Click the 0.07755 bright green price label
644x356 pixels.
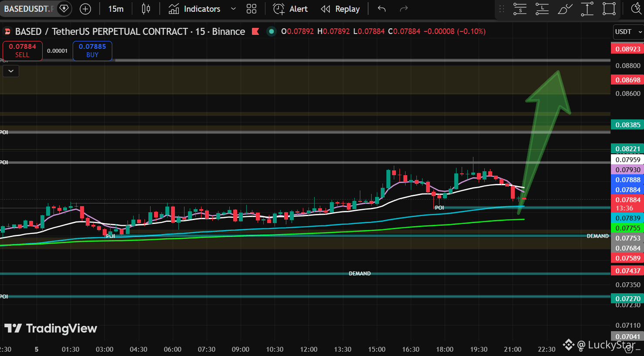[x=628, y=228]
